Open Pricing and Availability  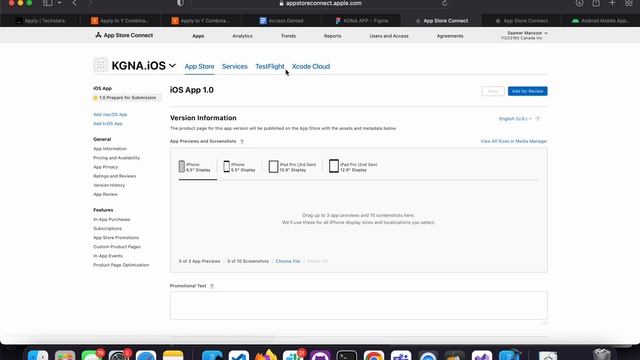pyautogui.click(x=116, y=158)
